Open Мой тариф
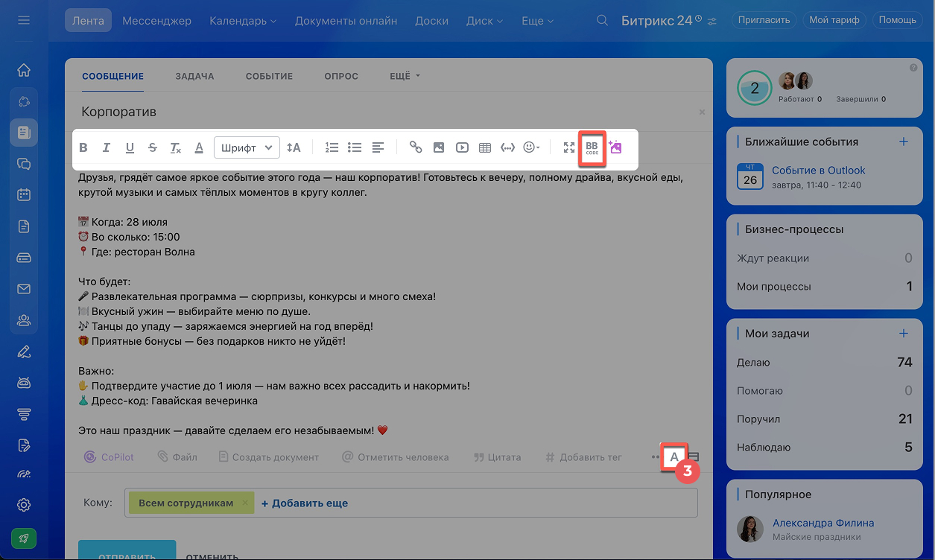This screenshot has width=935, height=560. tap(834, 20)
